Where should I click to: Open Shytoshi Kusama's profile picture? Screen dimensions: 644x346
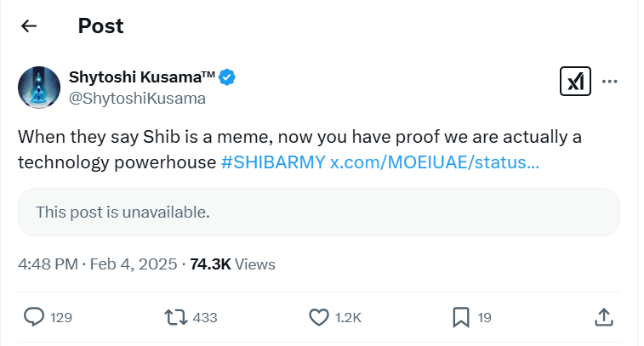(x=39, y=87)
